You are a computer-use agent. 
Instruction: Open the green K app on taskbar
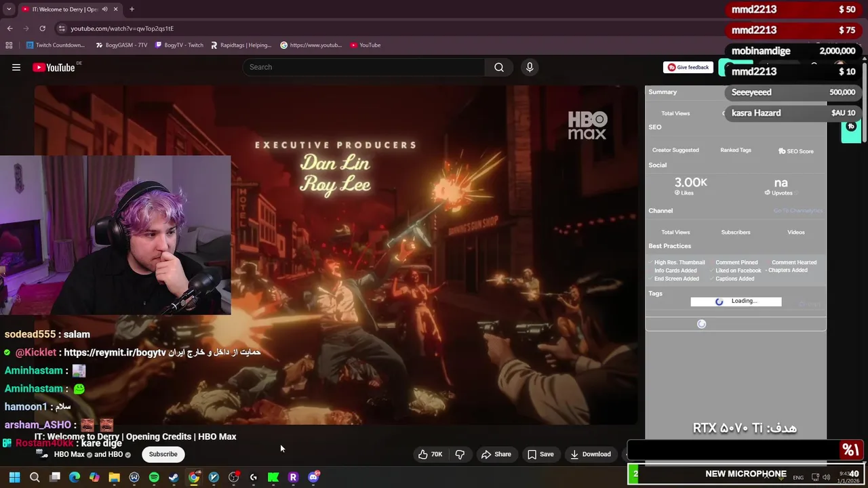pyautogui.click(x=273, y=477)
